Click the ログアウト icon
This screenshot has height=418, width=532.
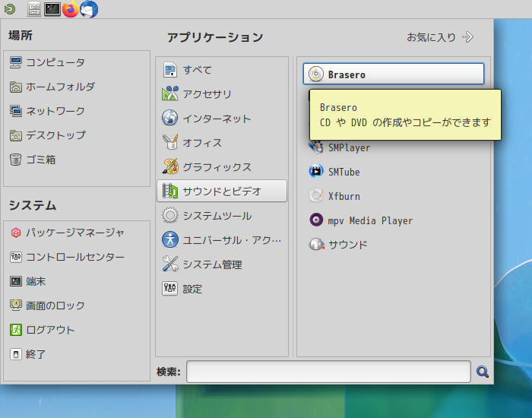tap(16, 330)
